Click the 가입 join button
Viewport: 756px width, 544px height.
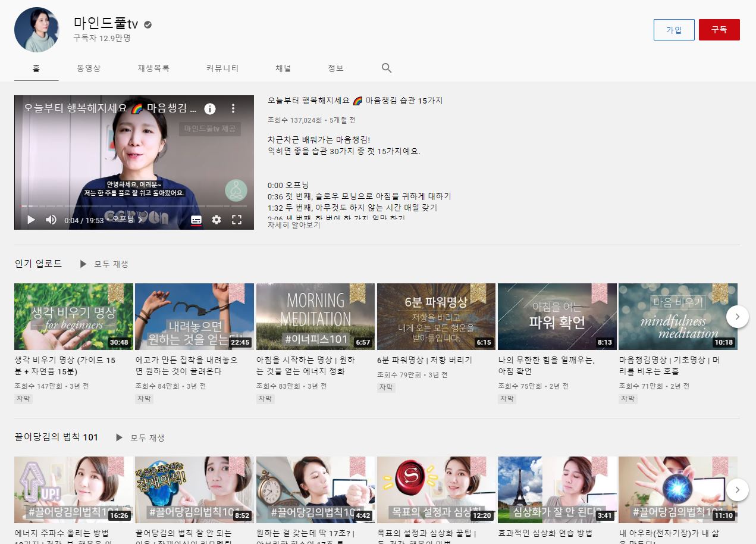674,30
